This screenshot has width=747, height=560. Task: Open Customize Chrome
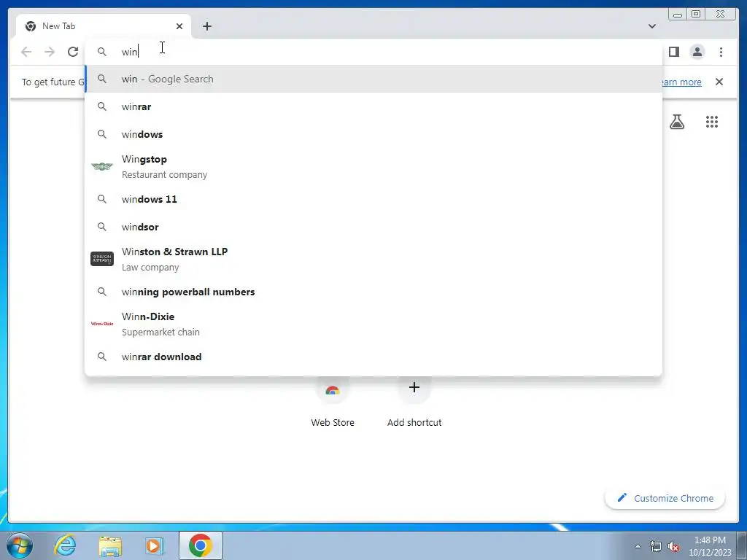coord(665,498)
